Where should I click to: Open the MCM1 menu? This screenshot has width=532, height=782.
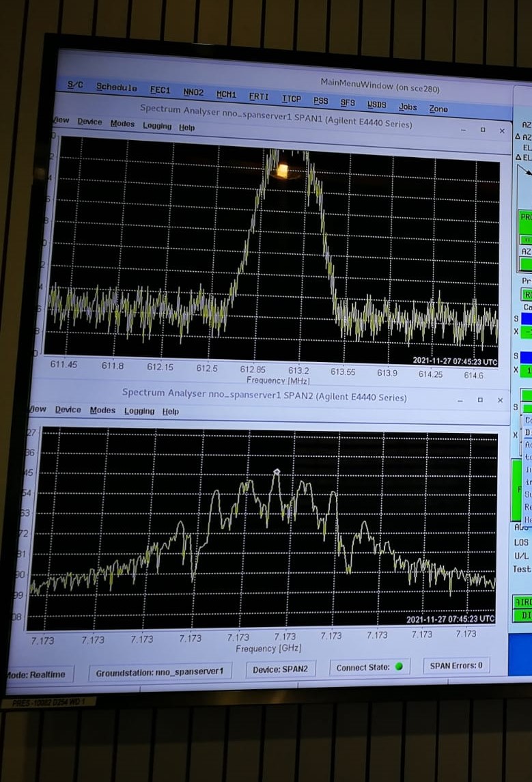click(x=226, y=94)
